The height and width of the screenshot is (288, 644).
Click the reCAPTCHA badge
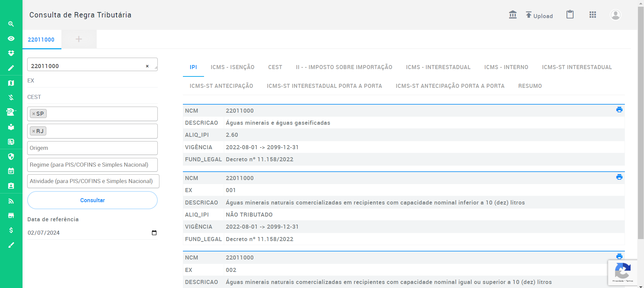point(623,273)
